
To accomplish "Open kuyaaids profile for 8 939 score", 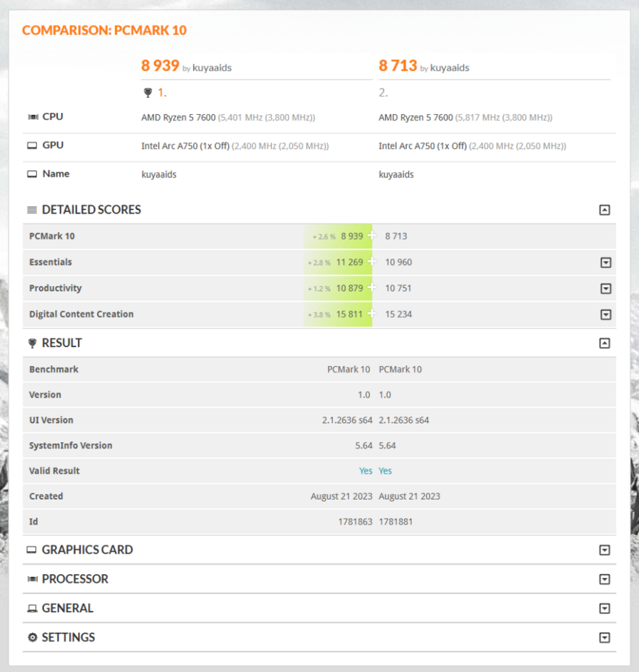I will pyautogui.click(x=212, y=68).
